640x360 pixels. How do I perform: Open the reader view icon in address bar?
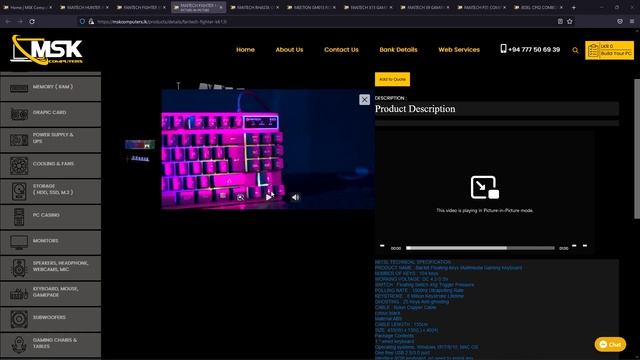click(x=560, y=21)
